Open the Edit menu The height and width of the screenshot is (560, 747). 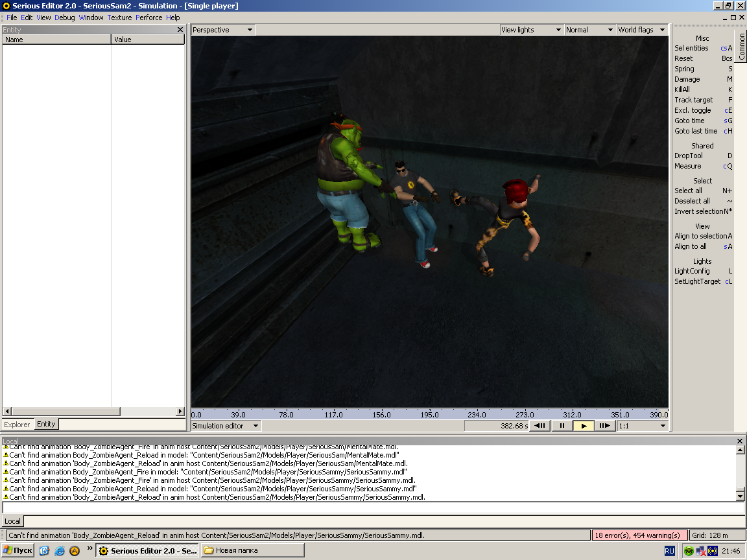[27, 17]
